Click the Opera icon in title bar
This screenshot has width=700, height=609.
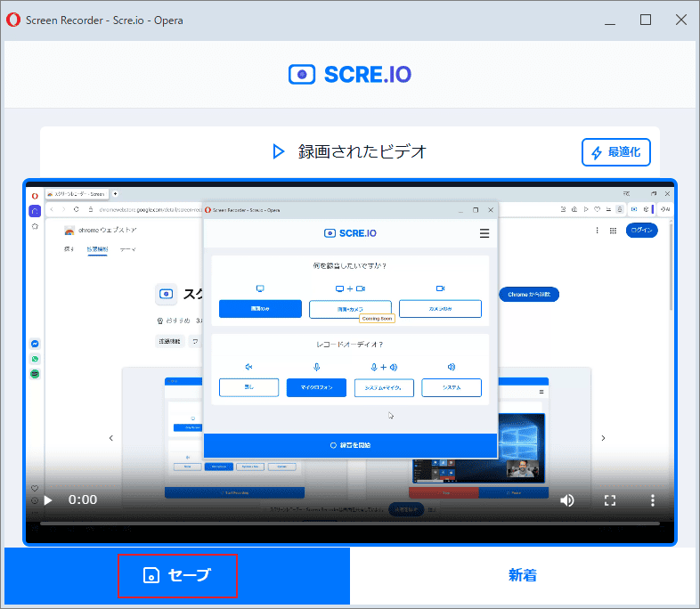[13, 20]
